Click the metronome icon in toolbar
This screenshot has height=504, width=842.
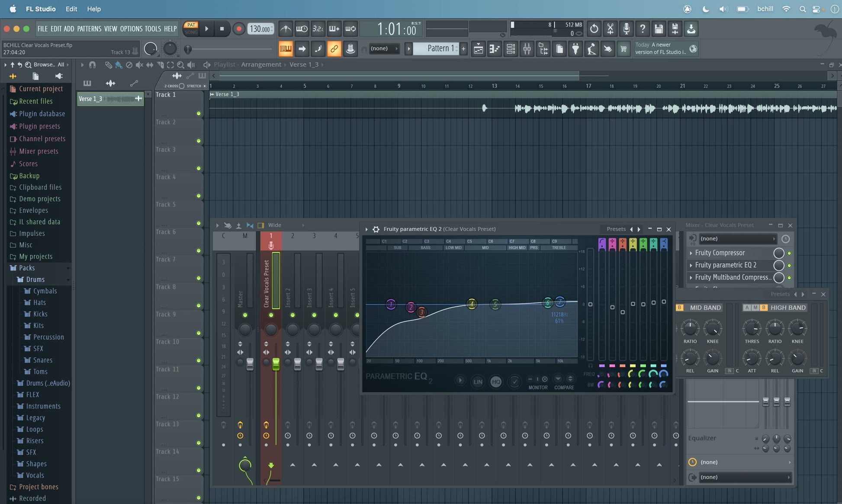pos(286,29)
